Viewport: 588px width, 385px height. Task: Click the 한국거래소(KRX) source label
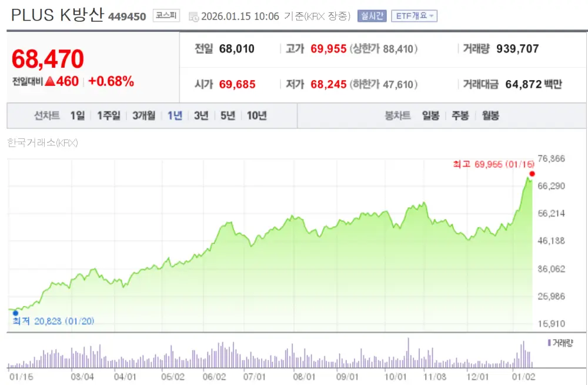click(x=43, y=143)
